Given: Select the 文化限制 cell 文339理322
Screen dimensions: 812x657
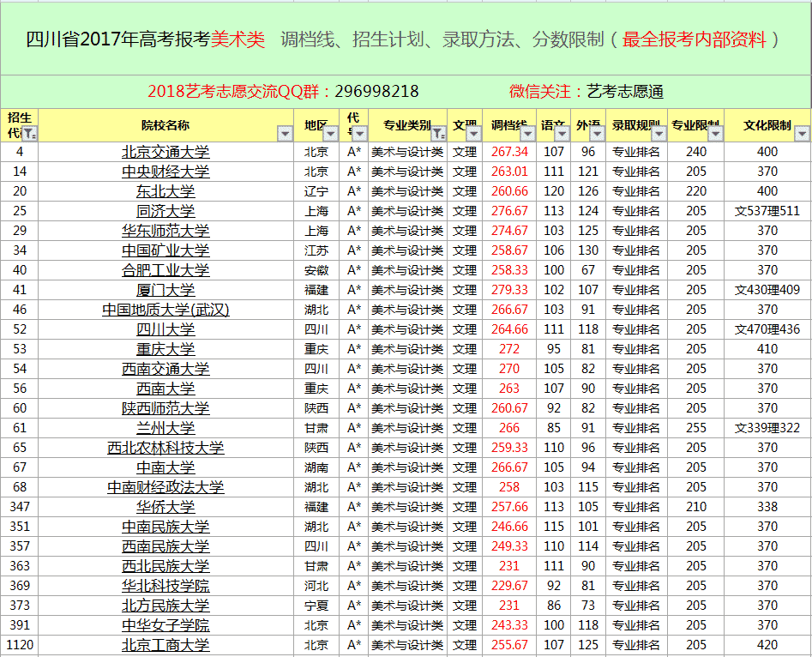Looking at the screenshot, I should [767, 428].
